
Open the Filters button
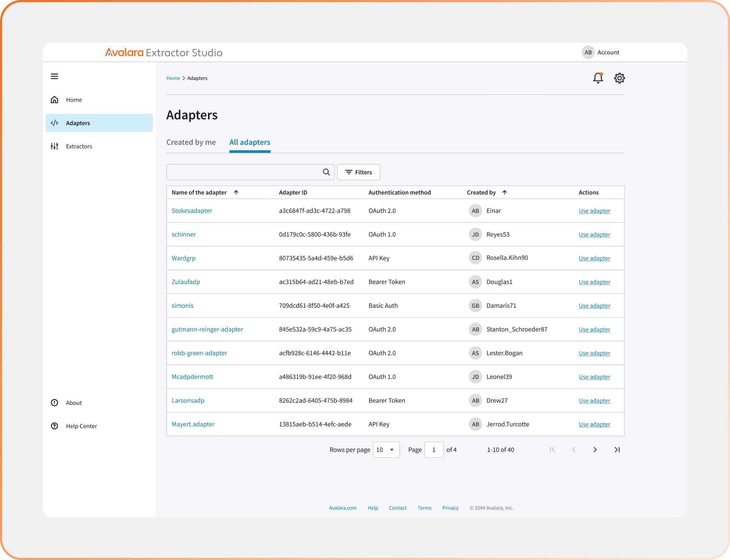coord(359,172)
